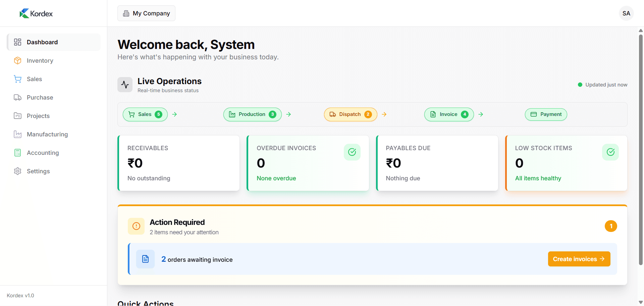644x306 pixels.
Task: Click the Action Required warning icon
Action: click(136, 226)
